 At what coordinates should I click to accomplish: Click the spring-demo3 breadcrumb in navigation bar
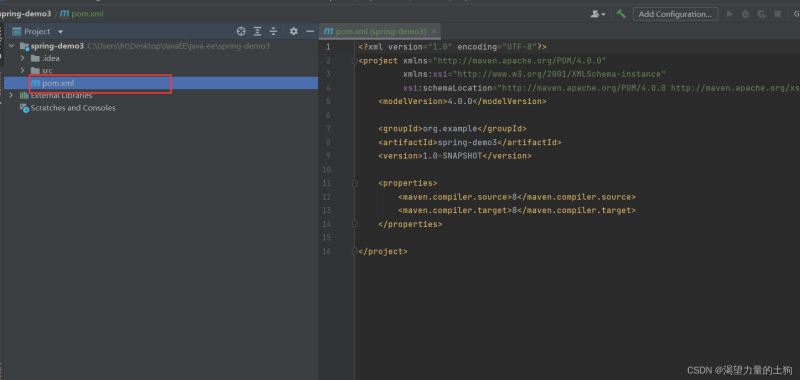[x=26, y=14]
